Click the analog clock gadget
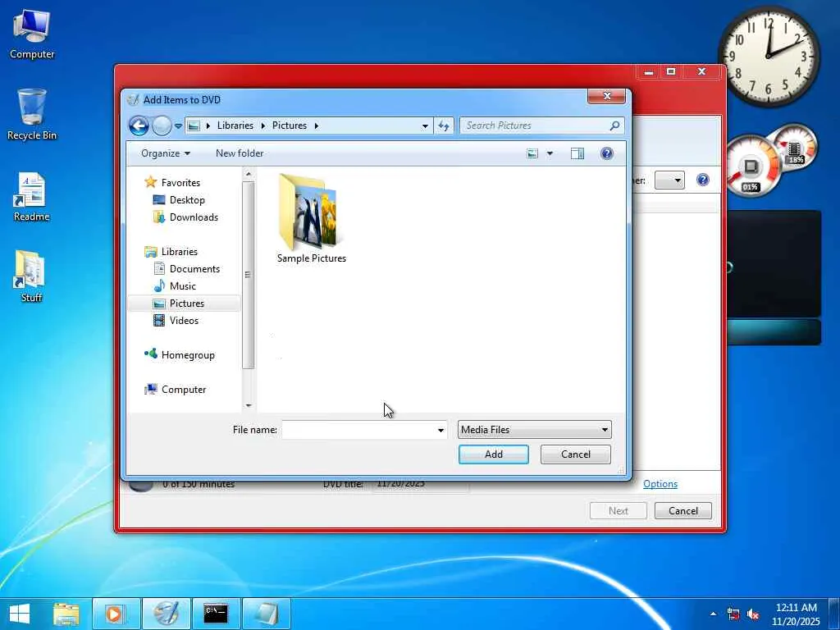The width and height of the screenshot is (840, 630). [769, 57]
